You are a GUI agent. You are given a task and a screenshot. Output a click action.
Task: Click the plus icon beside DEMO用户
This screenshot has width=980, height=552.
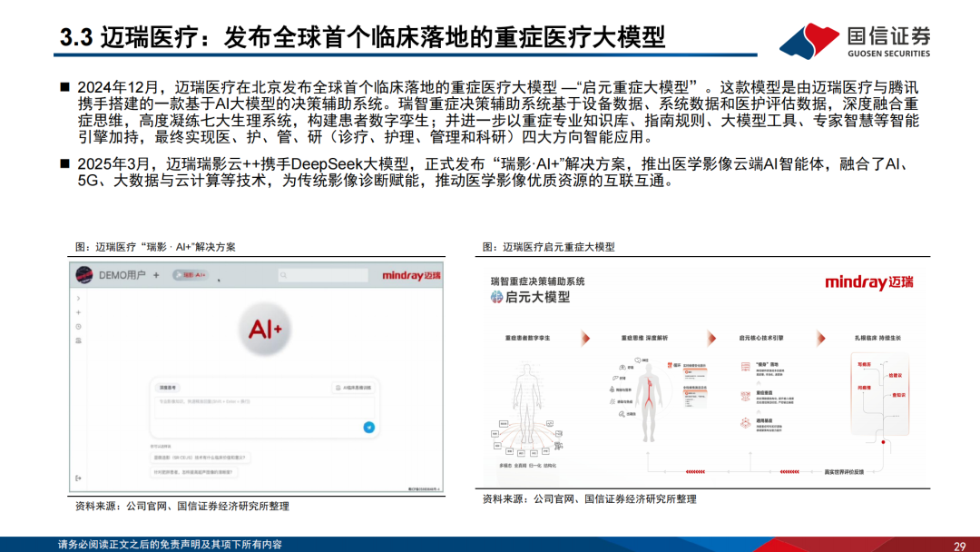coord(156,275)
